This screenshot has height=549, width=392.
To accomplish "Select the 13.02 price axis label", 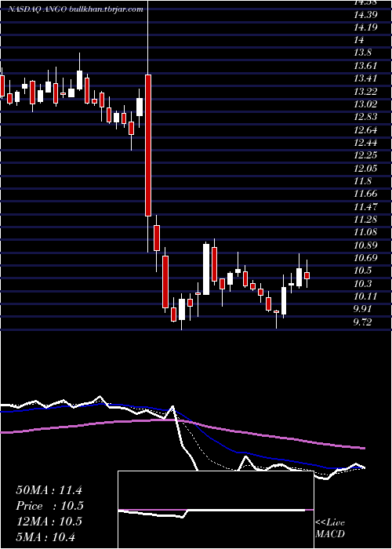I will [365, 104].
